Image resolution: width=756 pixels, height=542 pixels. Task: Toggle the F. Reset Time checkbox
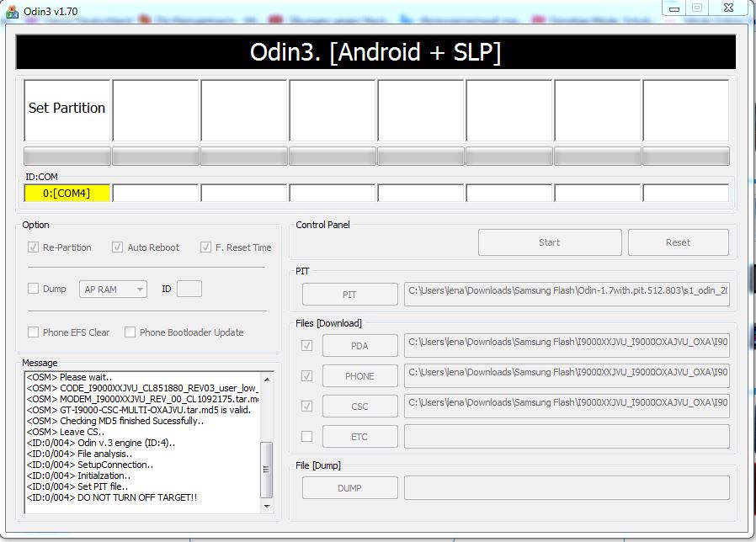coord(206,247)
